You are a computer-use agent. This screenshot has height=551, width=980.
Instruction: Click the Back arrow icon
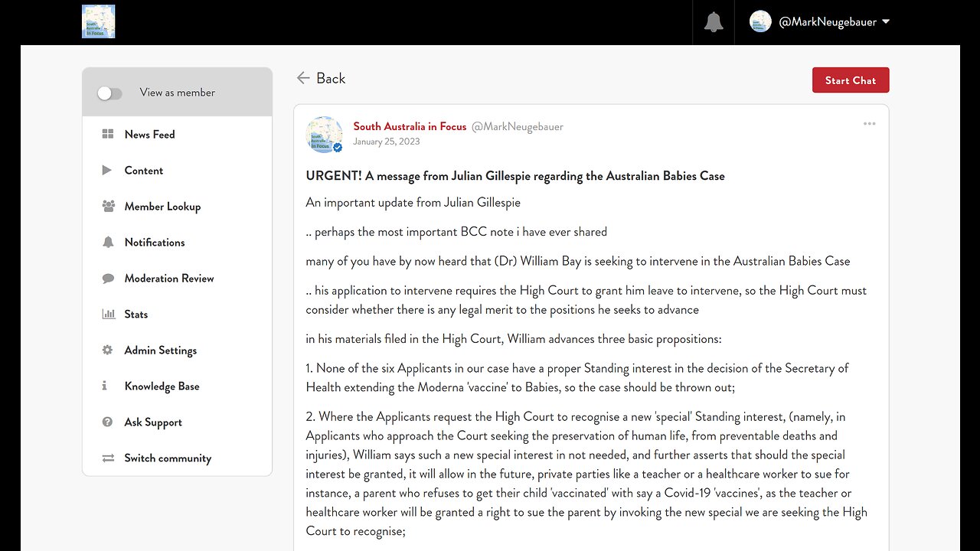pos(303,78)
